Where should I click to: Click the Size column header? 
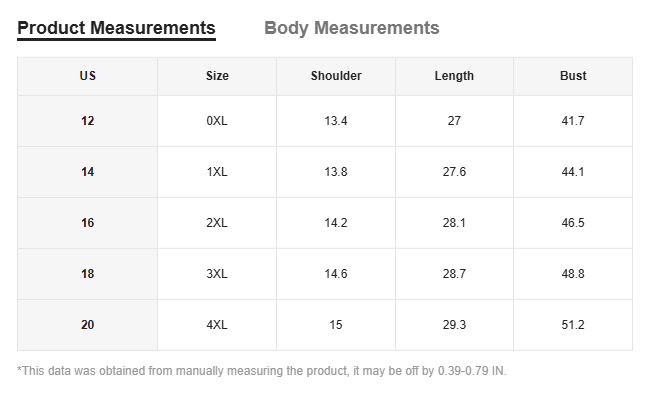point(217,76)
